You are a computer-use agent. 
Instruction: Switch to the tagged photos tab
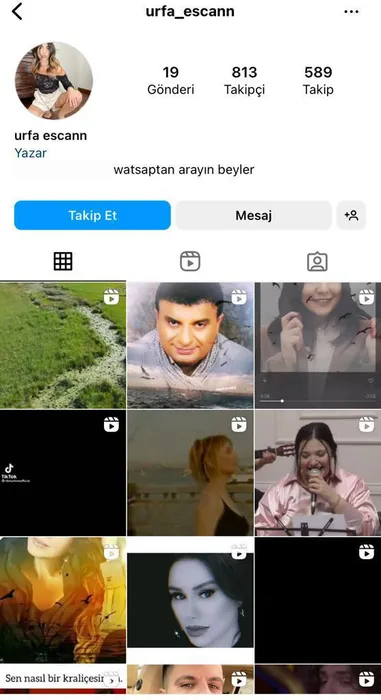pos(317,262)
